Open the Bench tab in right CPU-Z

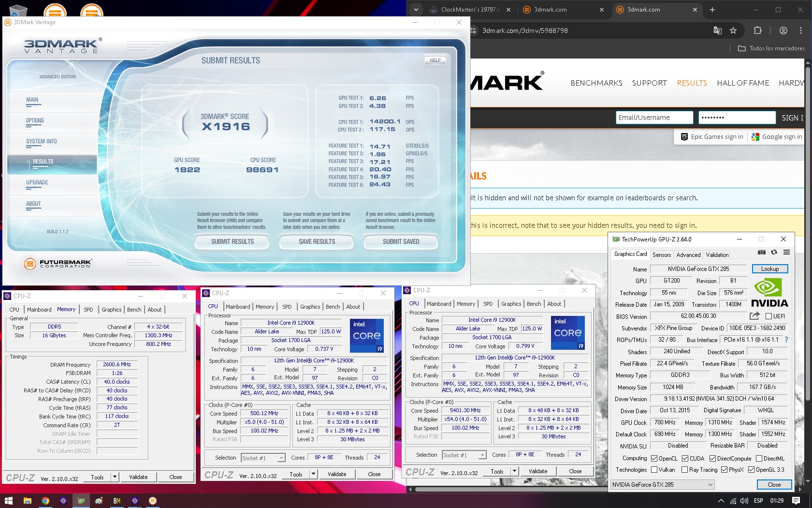coord(534,304)
